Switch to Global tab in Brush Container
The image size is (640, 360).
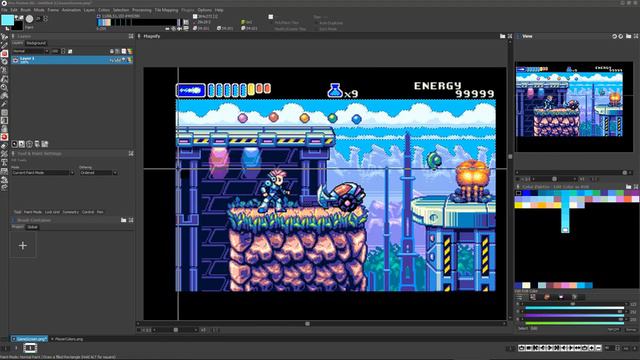(x=32, y=227)
